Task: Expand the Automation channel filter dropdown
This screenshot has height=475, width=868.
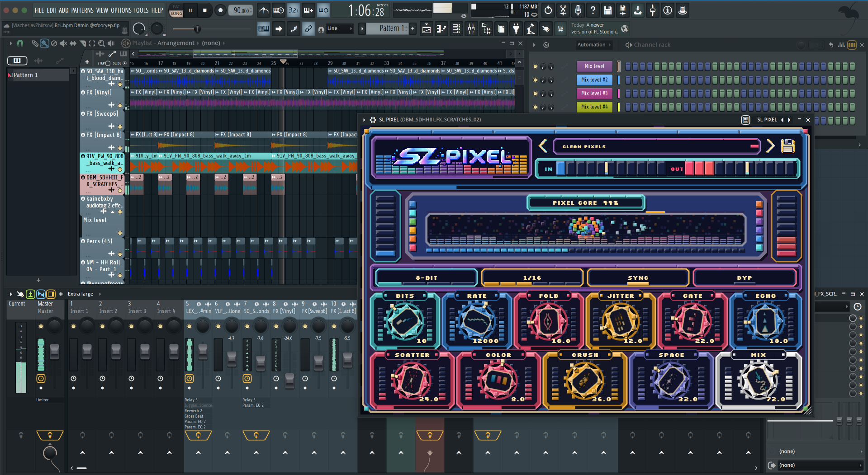Action: click(594, 45)
